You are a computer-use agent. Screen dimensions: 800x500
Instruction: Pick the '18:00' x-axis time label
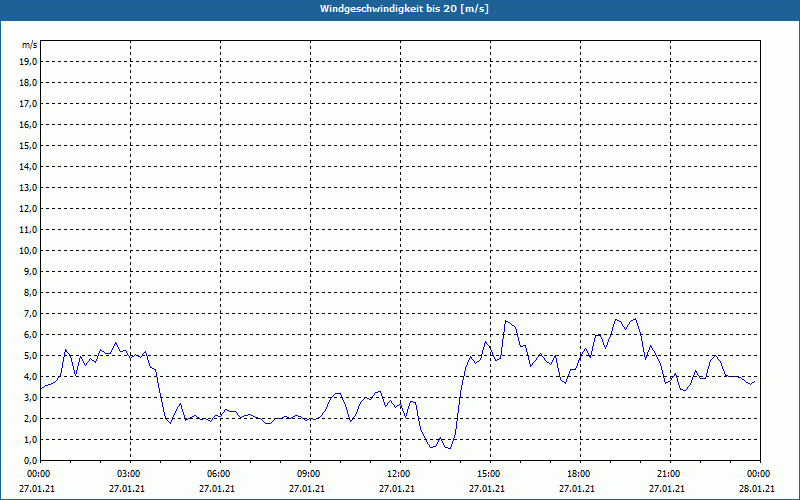coord(578,474)
